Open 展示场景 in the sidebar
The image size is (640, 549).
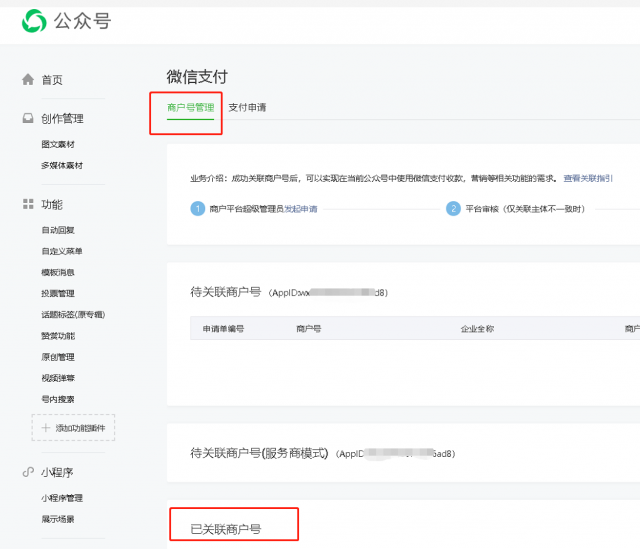pyautogui.click(x=58, y=519)
